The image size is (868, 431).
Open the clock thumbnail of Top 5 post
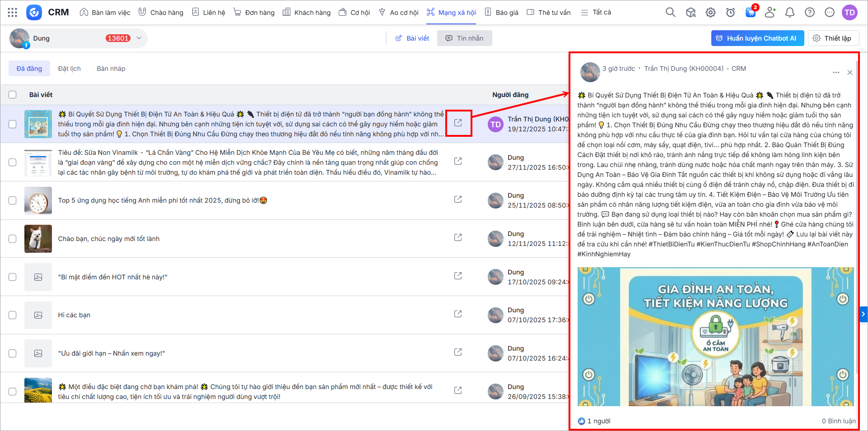(x=38, y=200)
